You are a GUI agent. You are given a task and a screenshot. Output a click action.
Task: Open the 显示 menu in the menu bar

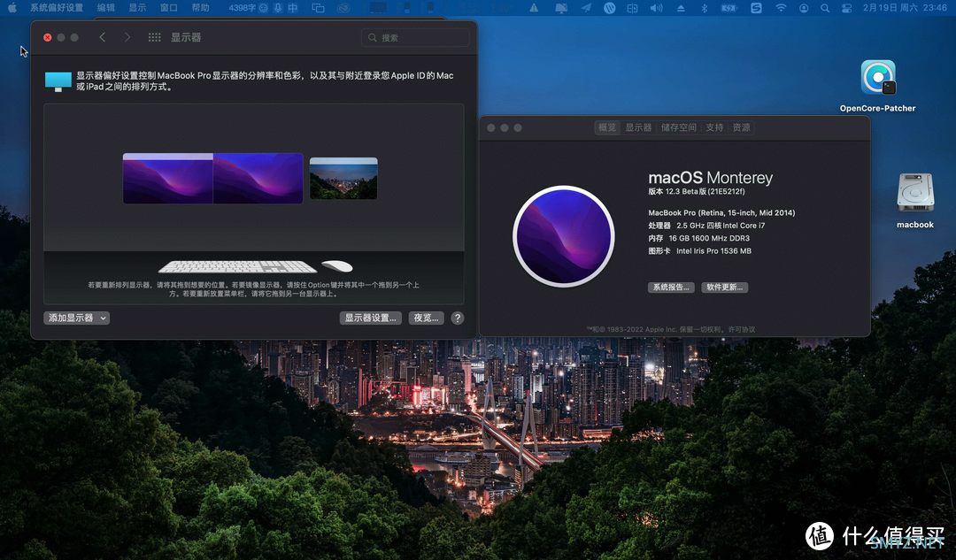(137, 8)
